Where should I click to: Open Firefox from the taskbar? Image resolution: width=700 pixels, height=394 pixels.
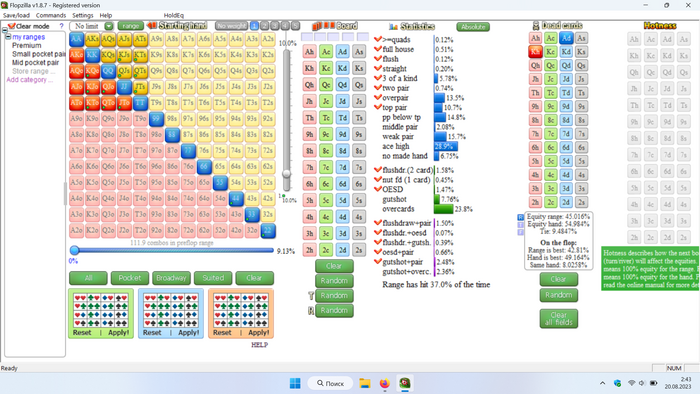[x=384, y=383]
